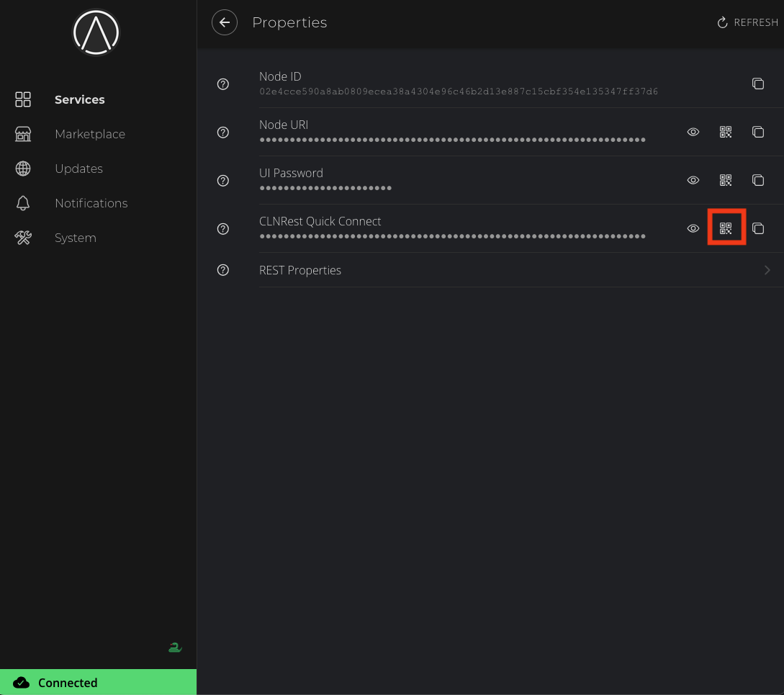The image size is (784, 695).
Task: Open Notifications in sidebar
Action: 91,203
